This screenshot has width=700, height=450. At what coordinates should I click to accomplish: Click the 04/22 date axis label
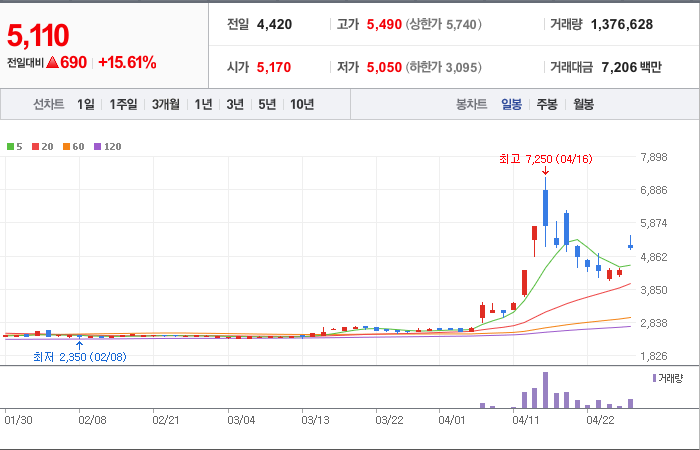coord(600,421)
